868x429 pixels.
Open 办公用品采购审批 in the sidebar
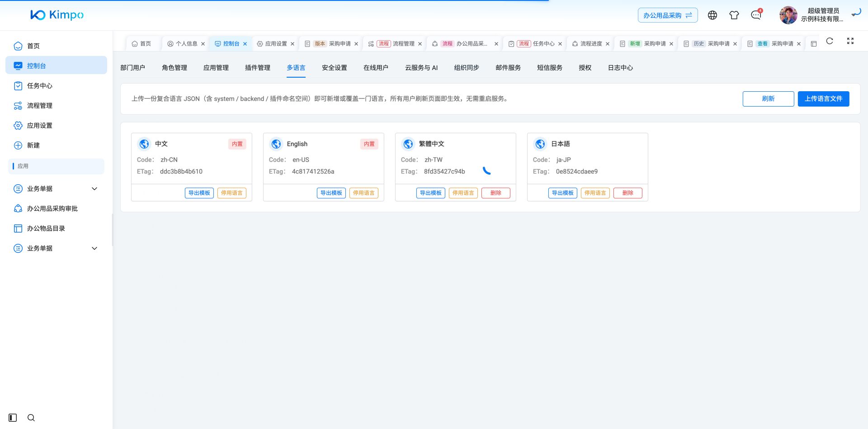[x=56, y=209]
